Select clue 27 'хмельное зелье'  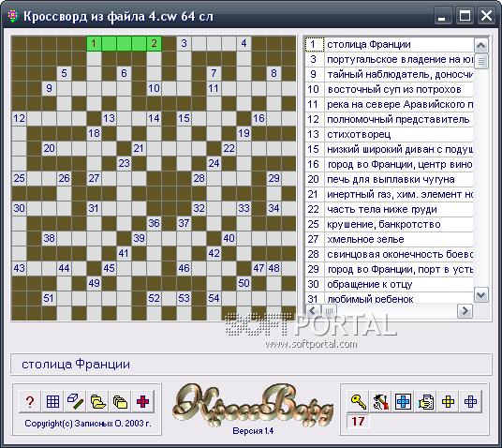point(389,239)
